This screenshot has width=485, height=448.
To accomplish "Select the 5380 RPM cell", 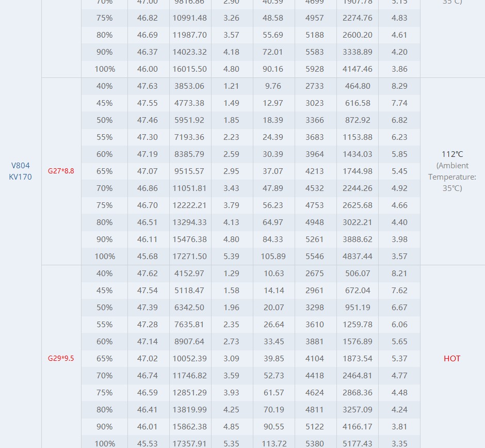I will tap(315, 443).
